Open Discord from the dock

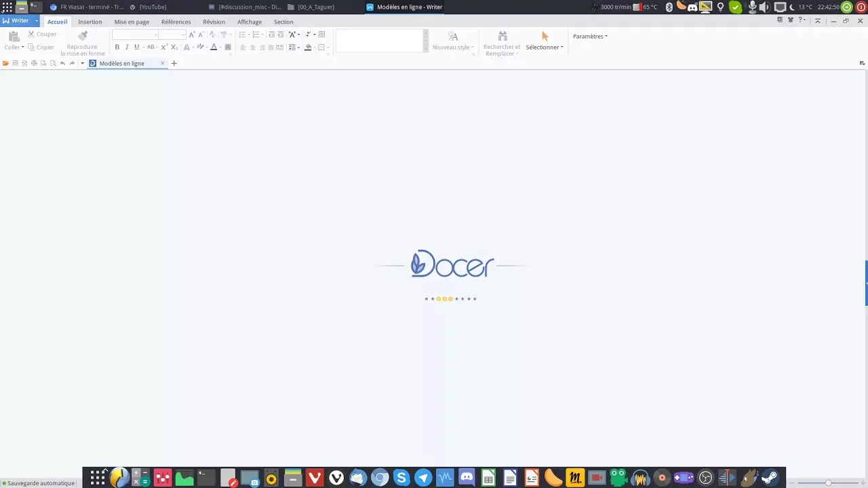pyautogui.click(x=467, y=479)
